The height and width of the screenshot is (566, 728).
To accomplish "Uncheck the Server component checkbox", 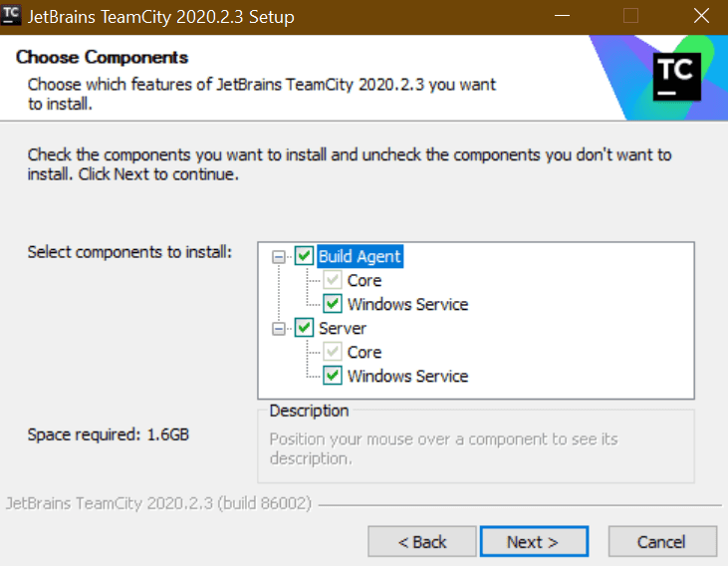I will coord(305,328).
